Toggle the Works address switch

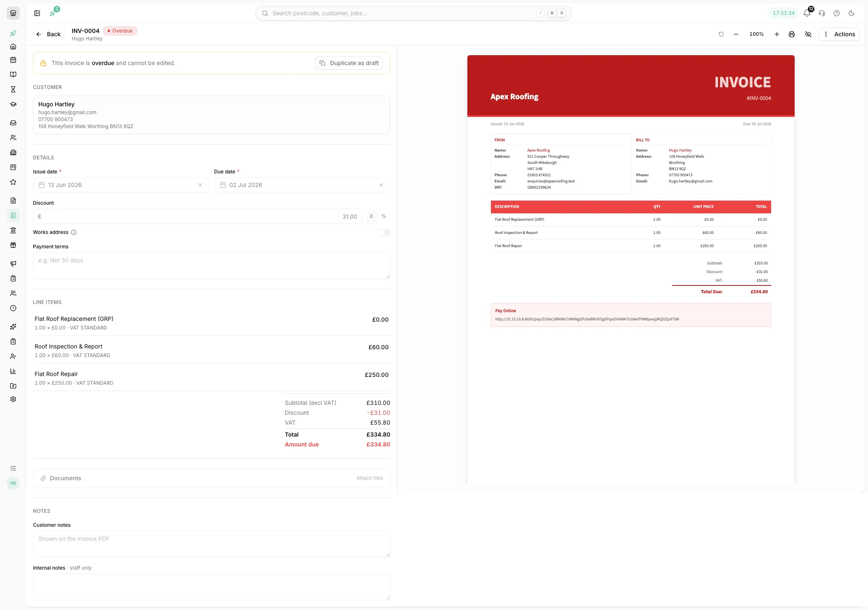pos(383,232)
